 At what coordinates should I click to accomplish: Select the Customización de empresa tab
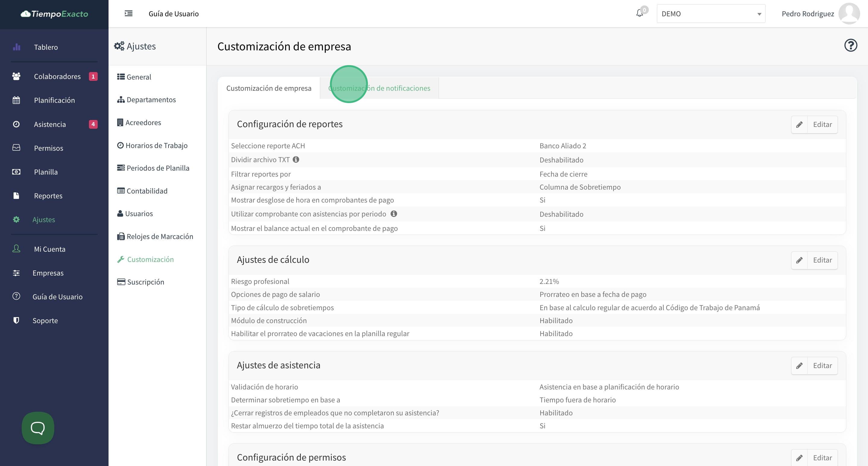(269, 88)
